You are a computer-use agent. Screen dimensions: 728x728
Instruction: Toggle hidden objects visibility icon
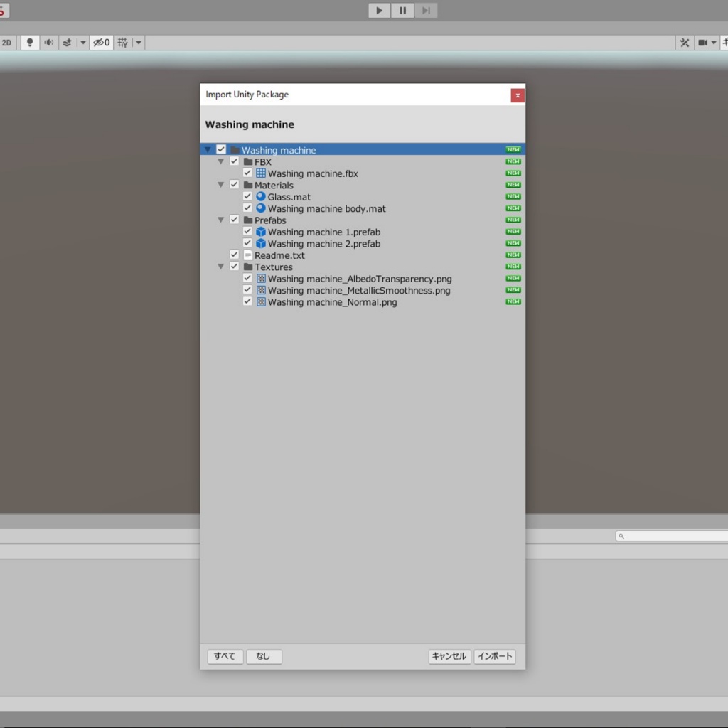[x=101, y=43]
